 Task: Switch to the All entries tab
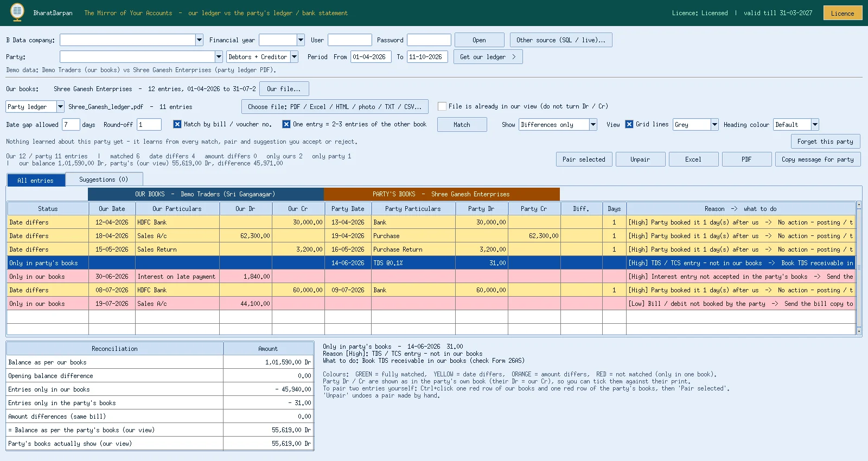point(36,180)
